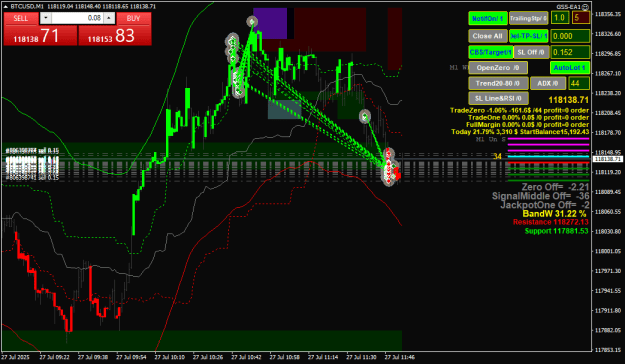Click the Close All button
Screen dimensions: 625x364
(487, 36)
